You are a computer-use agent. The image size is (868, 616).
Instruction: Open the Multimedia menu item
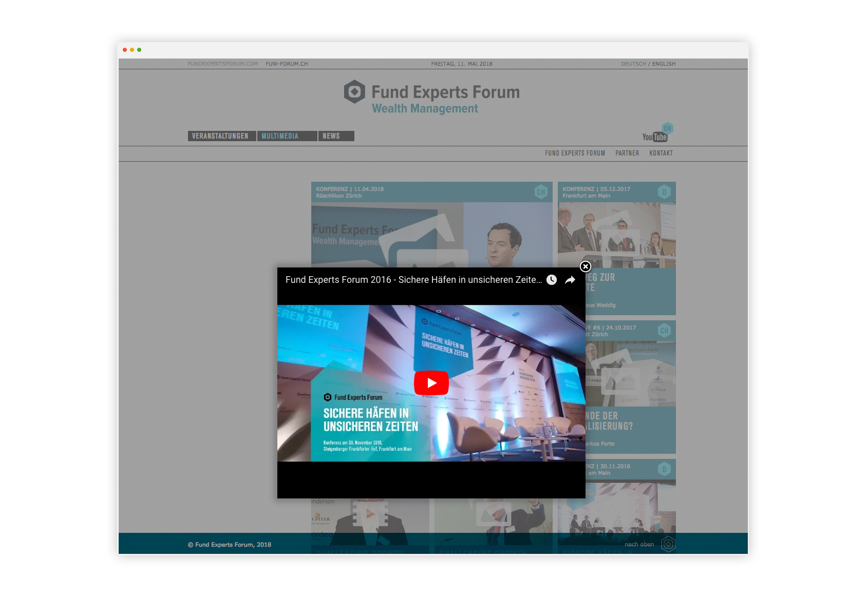tap(287, 136)
